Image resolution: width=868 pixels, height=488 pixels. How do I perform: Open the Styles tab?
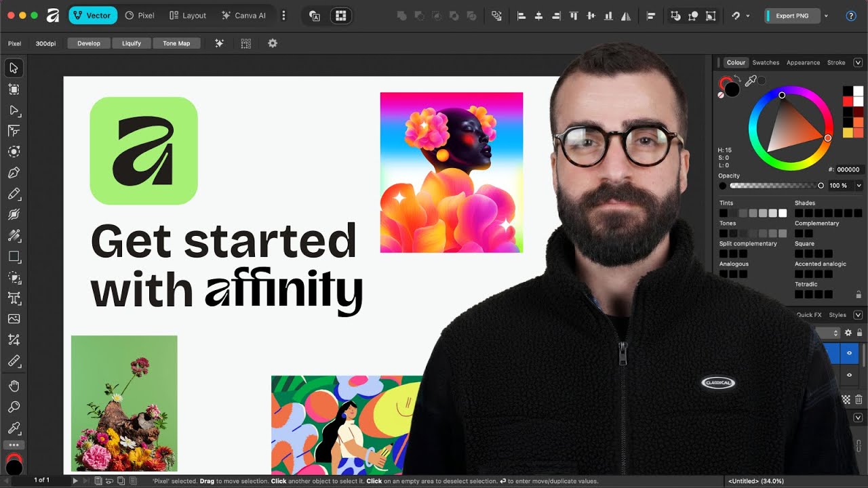tap(837, 315)
